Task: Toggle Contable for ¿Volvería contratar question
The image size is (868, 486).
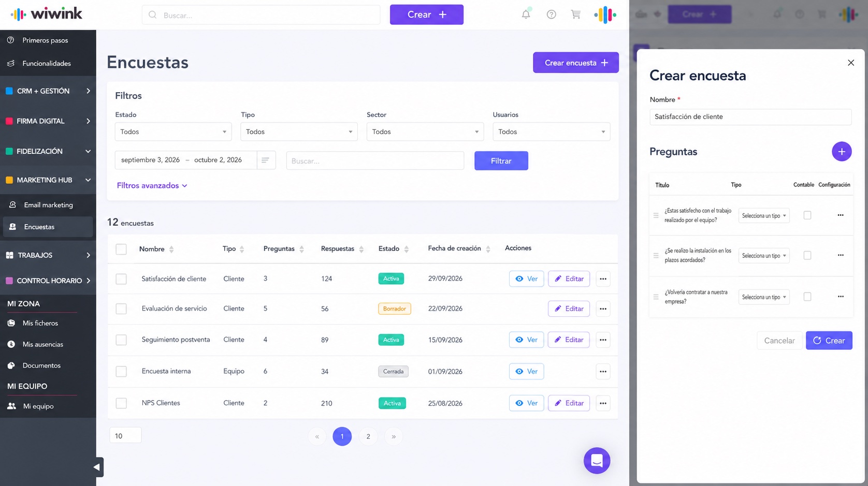Action: pos(807,297)
